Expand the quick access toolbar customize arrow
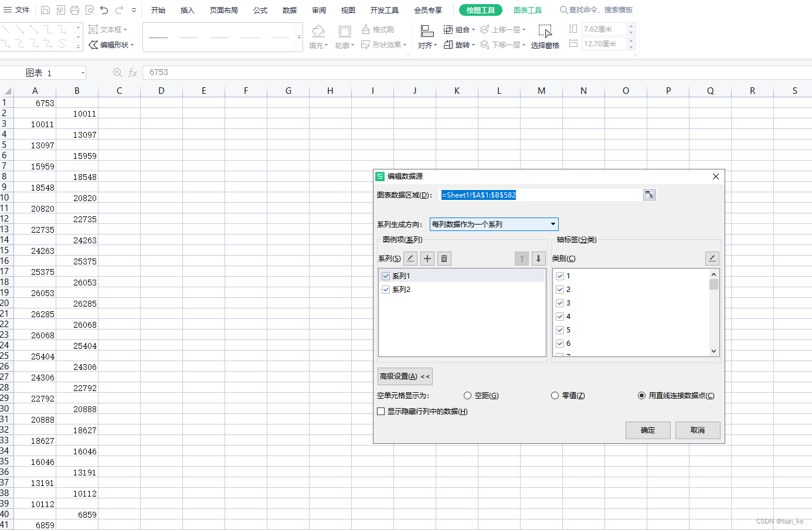This screenshot has height=530, width=812. [x=134, y=10]
